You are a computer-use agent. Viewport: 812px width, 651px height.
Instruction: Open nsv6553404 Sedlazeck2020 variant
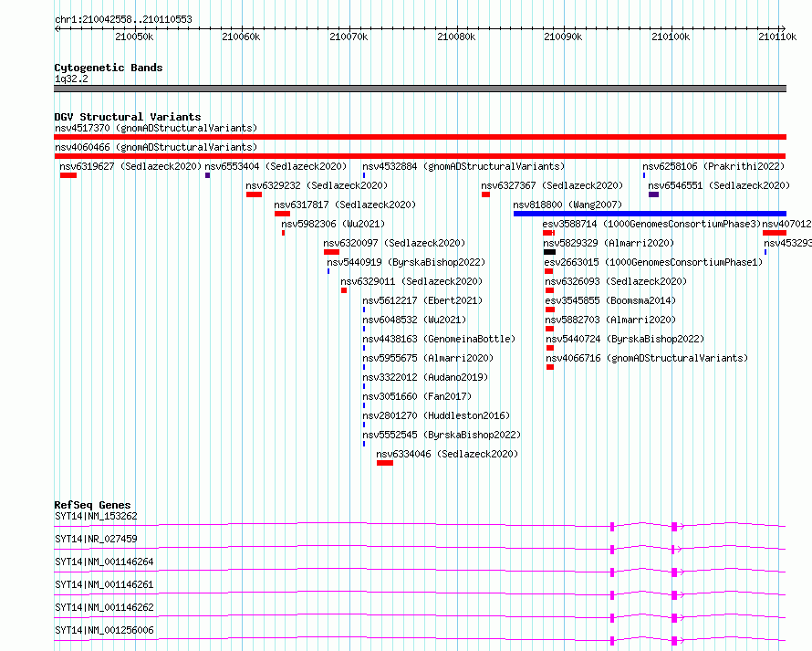point(276,166)
